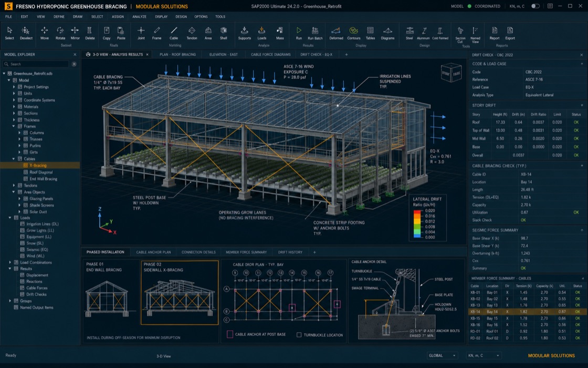
Task: Open Steel design tool
Action: pos(409,33)
